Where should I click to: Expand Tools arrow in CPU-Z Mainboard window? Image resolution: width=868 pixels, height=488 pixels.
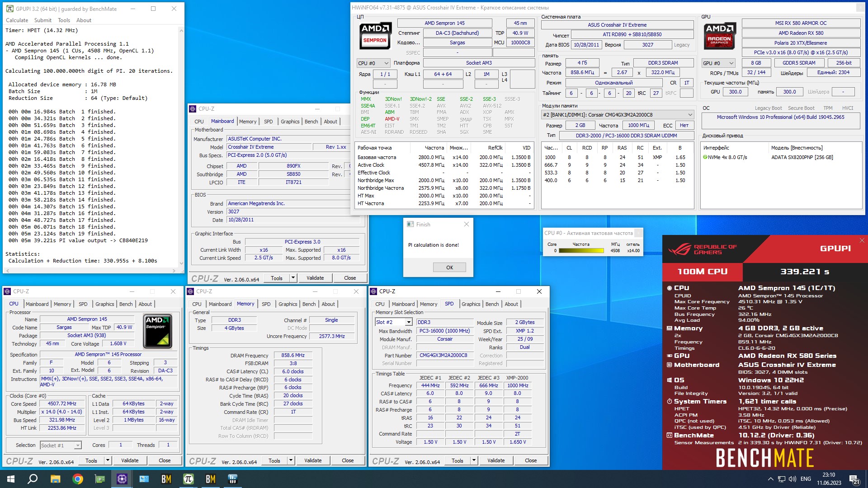click(x=293, y=278)
